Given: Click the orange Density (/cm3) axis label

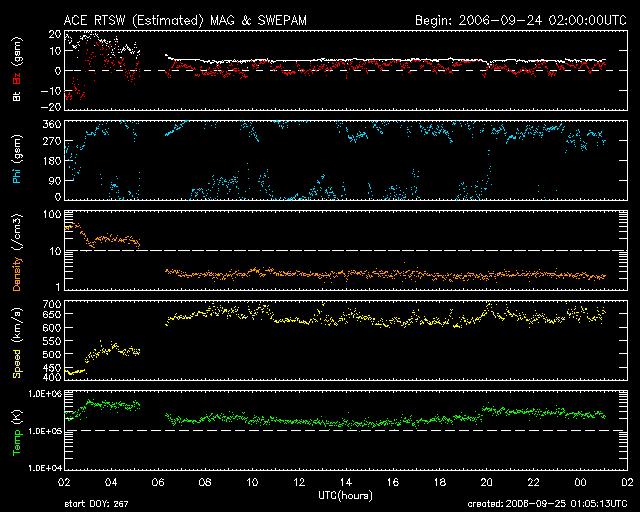Looking at the screenshot, I should (17, 251).
